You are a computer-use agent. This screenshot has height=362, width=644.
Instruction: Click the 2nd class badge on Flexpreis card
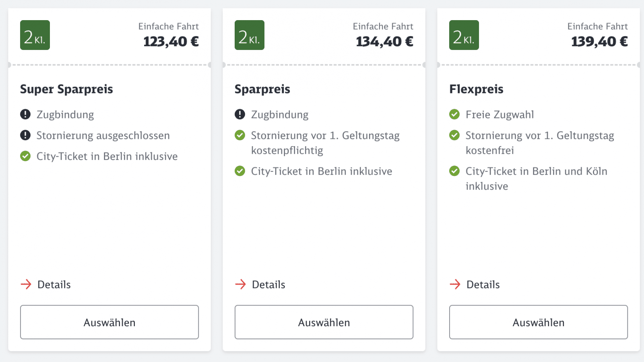[x=464, y=35]
